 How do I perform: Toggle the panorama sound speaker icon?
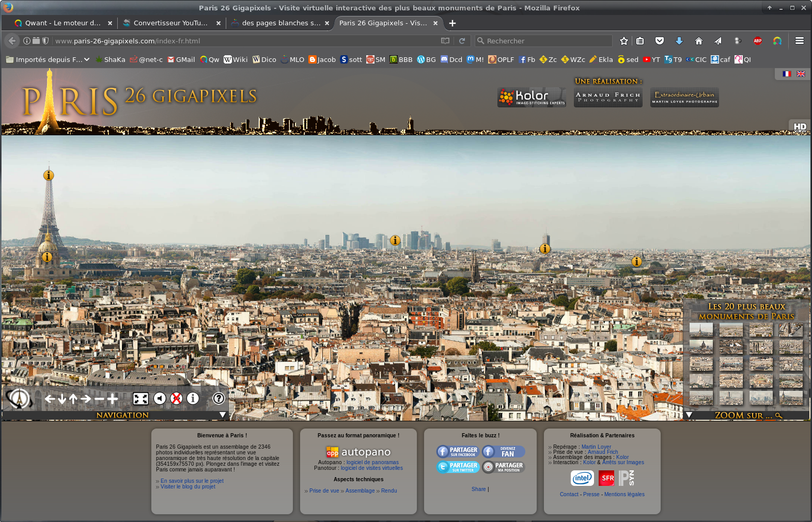point(160,398)
